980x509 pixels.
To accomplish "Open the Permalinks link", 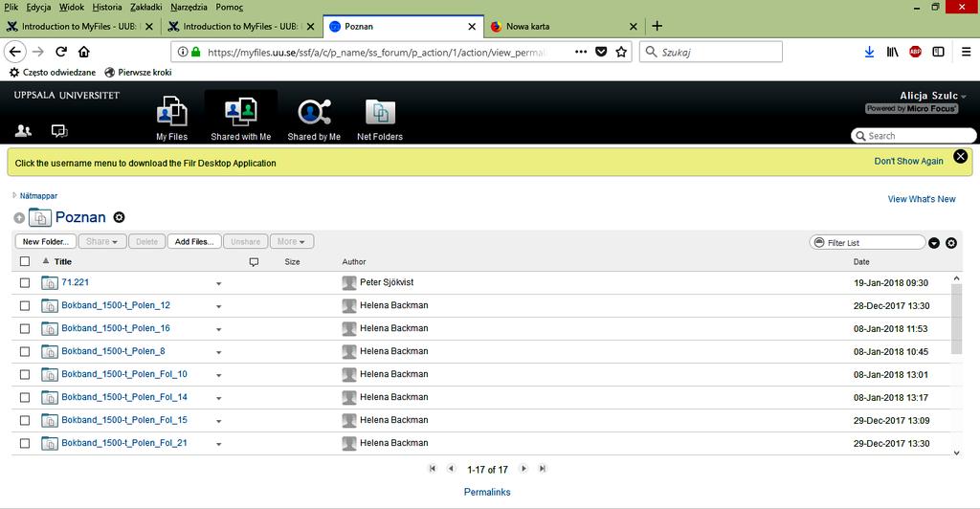I will tap(487, 492).
